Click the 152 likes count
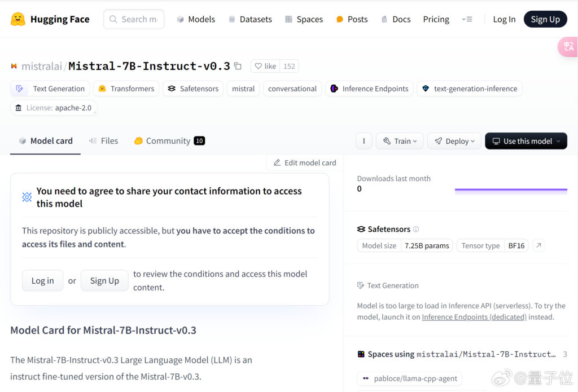Viewport: 578px width, 392px height. click(x=289, y=66)
